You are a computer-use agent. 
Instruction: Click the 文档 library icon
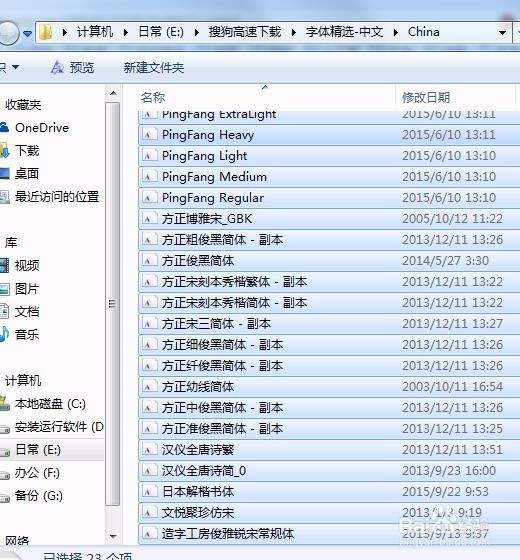pos(4,311)
